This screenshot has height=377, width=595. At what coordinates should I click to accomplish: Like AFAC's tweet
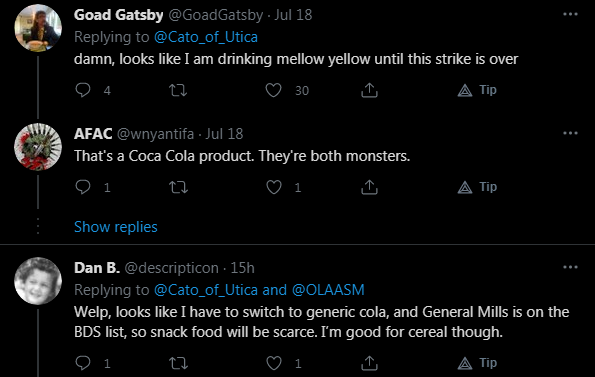[x=273, y=187]
